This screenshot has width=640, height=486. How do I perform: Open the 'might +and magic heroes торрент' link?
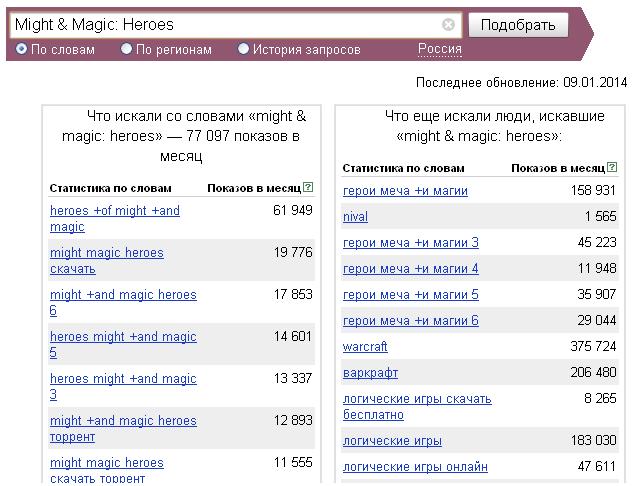point(123,429)
